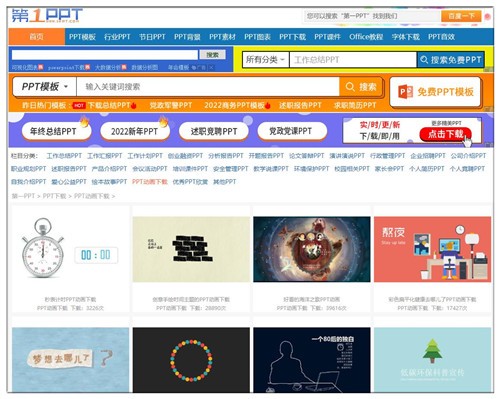Open the 行政管理PPT category link
The image size is (500, 399).
pyautogui.click(x=387, y=156)
